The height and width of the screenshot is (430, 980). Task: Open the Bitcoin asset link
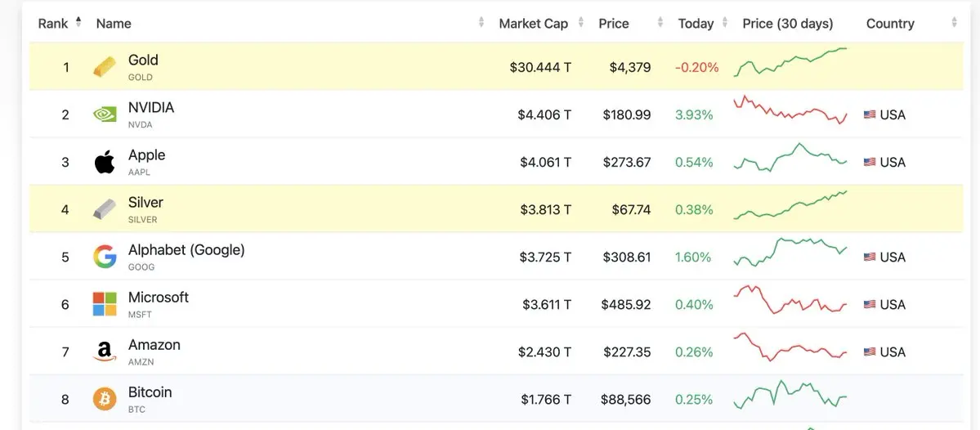[x=150, y=392]
